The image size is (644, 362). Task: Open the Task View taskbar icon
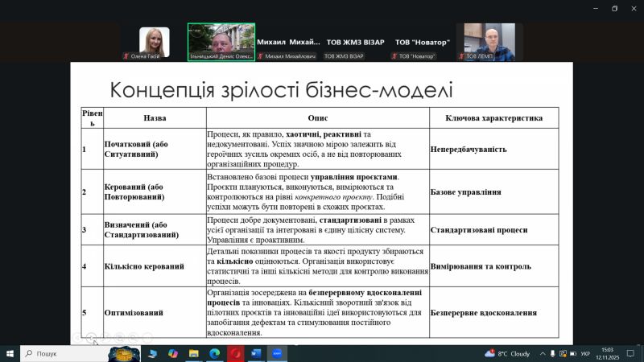153,353
